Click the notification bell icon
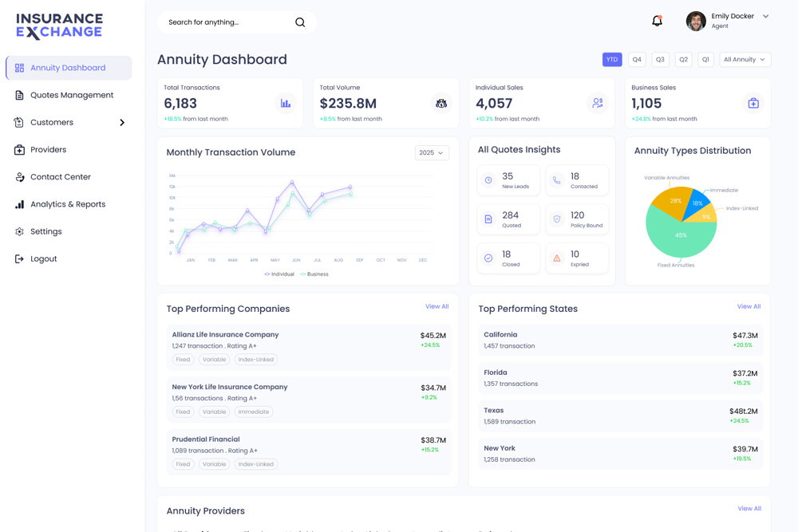798x532 pixels. [657, 22]
